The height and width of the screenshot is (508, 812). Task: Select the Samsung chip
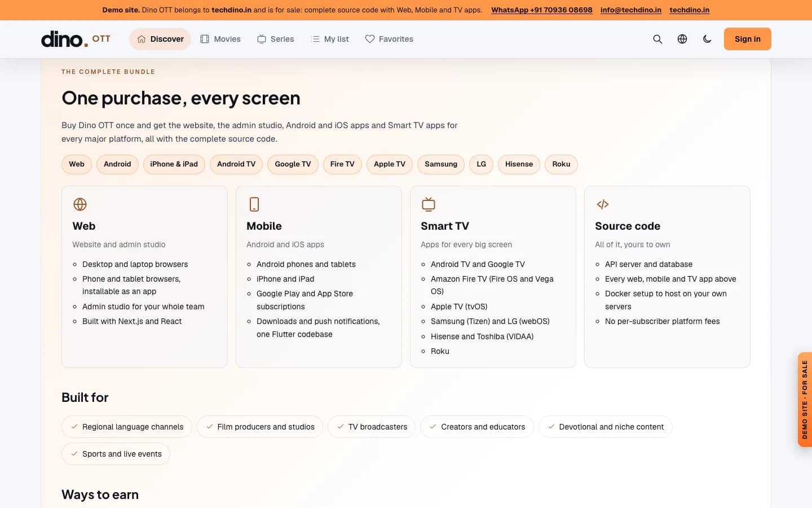point(441,164)
